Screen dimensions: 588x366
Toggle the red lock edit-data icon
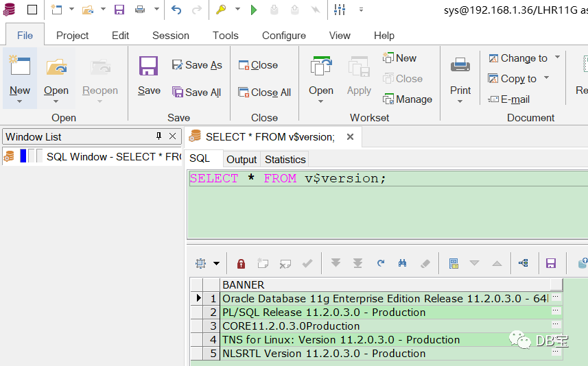(241, 264)
